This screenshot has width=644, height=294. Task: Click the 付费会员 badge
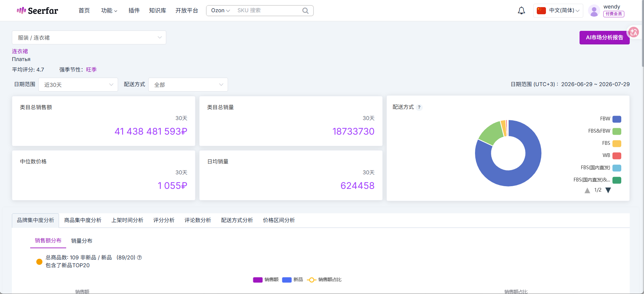click(x=614, y=14)
